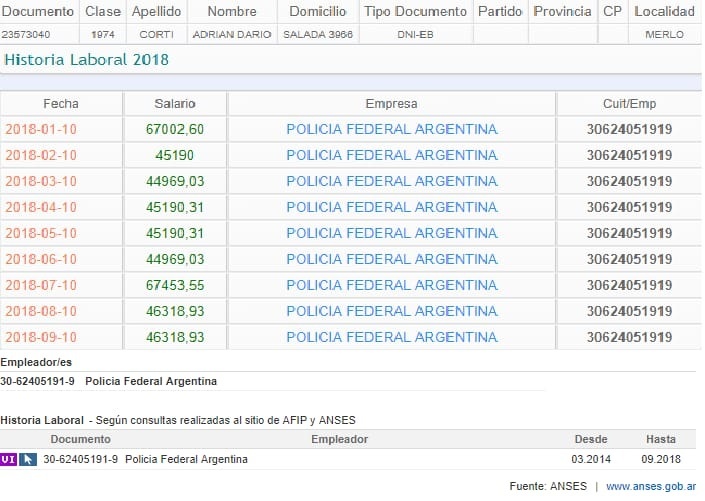Click the date 2018-03-10
The height and width of the screenshot is (501, 705).
41,181
